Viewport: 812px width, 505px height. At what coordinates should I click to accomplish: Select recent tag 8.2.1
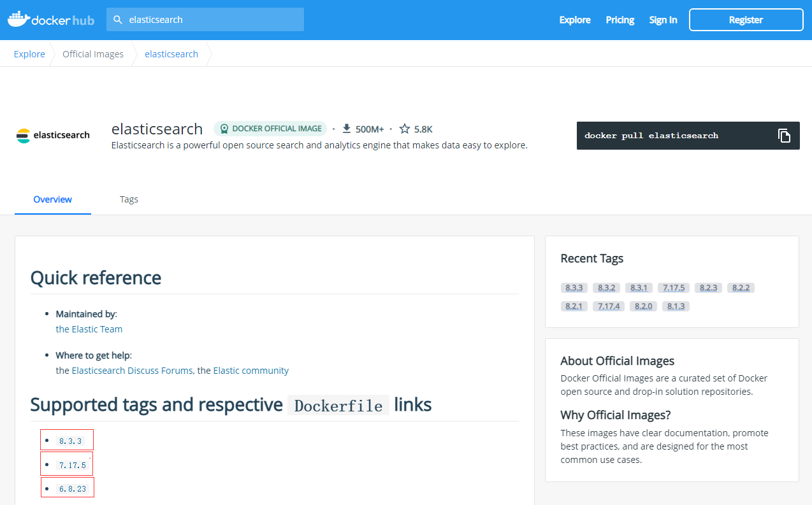tap(574, 306)
